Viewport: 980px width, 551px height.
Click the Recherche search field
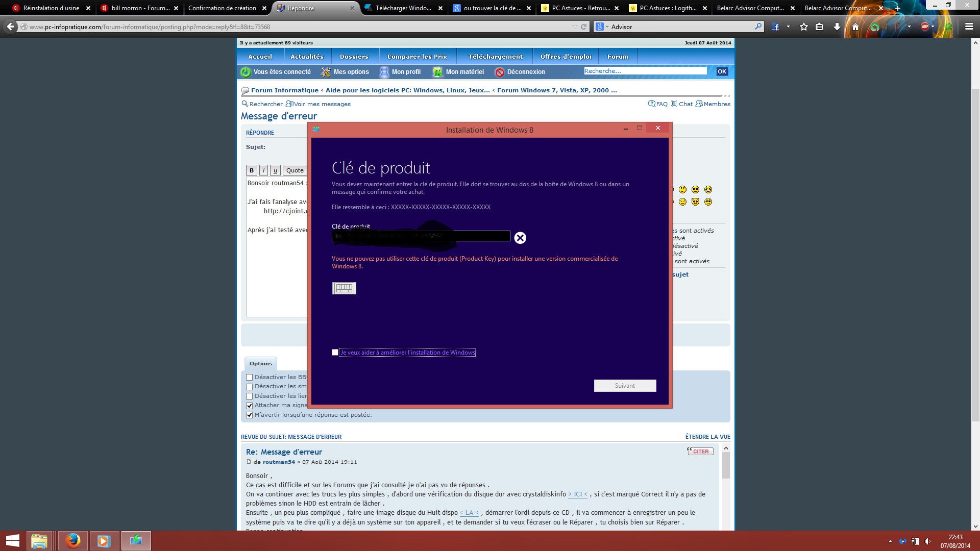[645, 71]
